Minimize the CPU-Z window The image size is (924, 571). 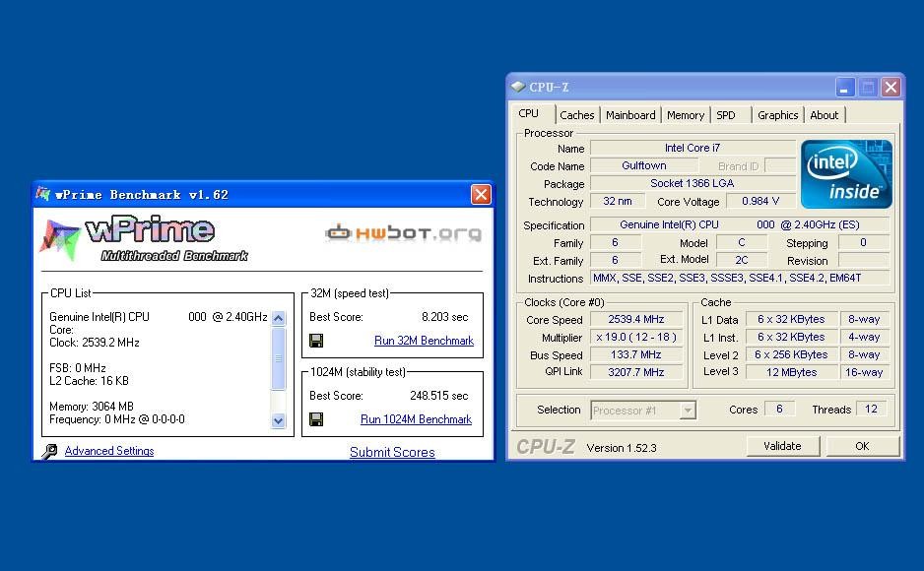(x=845, y=87)
